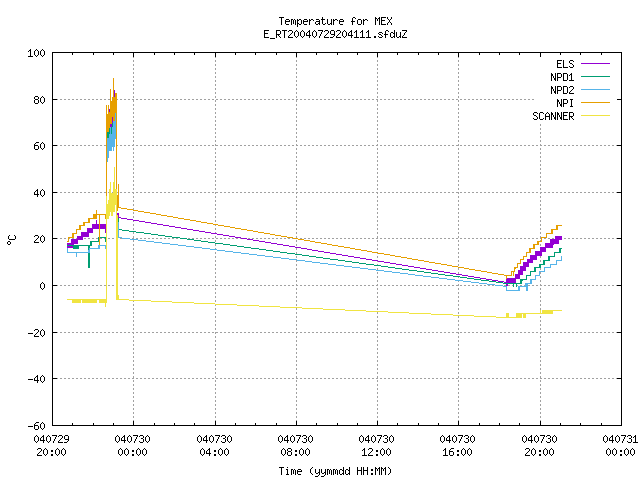Click the y-axis label -60
The image size is (640, 480).
36,426
